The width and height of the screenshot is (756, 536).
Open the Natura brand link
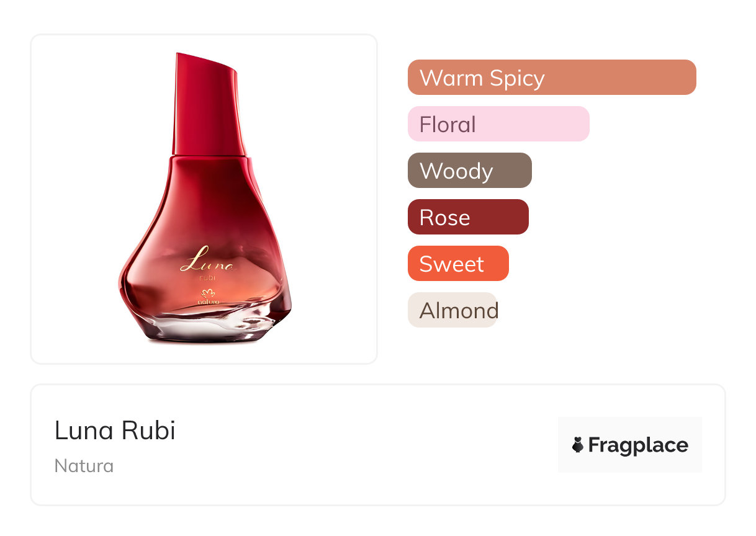(84, 466)
